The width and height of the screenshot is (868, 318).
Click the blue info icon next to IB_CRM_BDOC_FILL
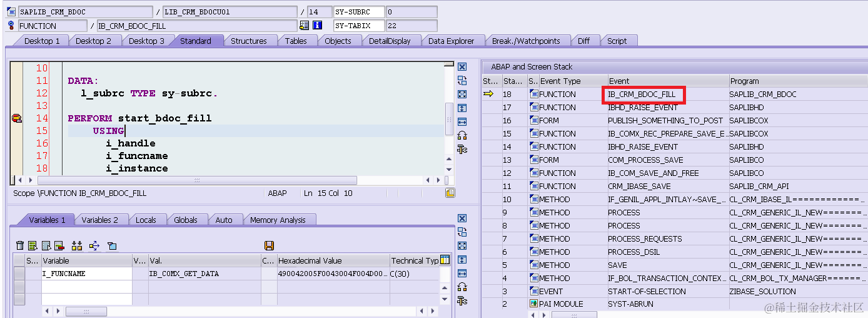[317, 26]
